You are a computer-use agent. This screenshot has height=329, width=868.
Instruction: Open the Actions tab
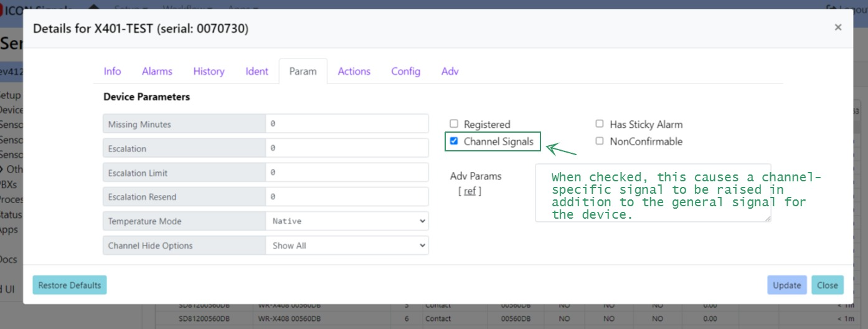coord(354,71)
